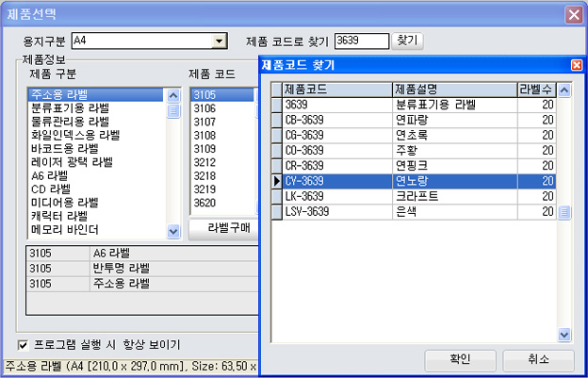This screenshot has height=378, width=588.
Task: Click category list scroll down arrow
Action: coord(172,231)
